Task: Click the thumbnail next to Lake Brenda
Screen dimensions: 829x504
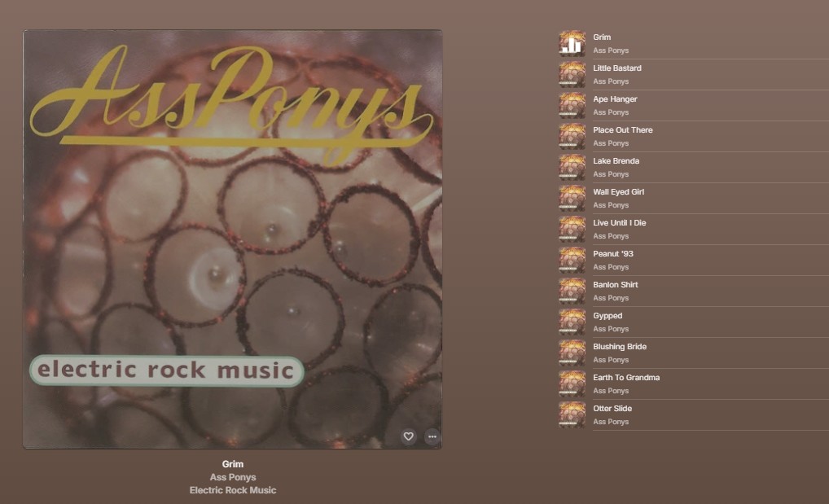Action: [x=572, y=168]
